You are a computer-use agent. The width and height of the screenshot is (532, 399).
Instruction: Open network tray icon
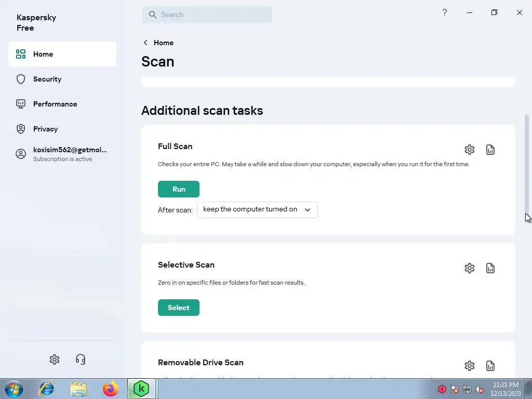(467, 389)
